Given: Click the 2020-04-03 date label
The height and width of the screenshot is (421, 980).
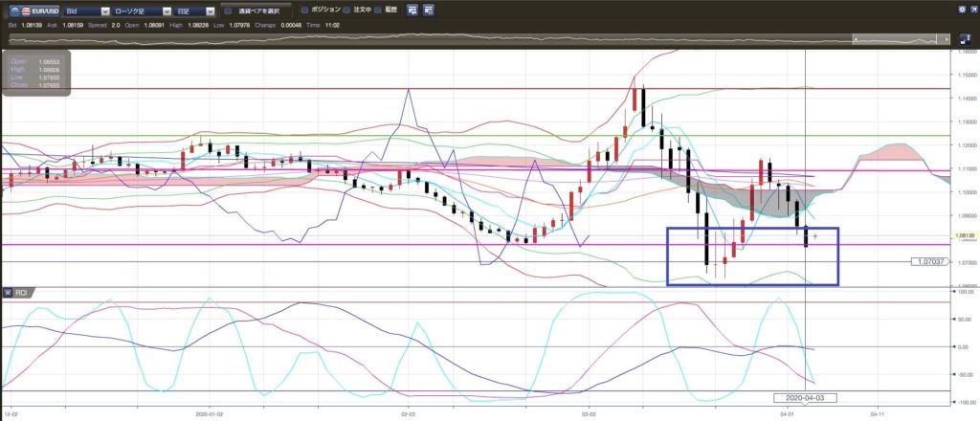Looking at the screenshot, I should 804,398.
